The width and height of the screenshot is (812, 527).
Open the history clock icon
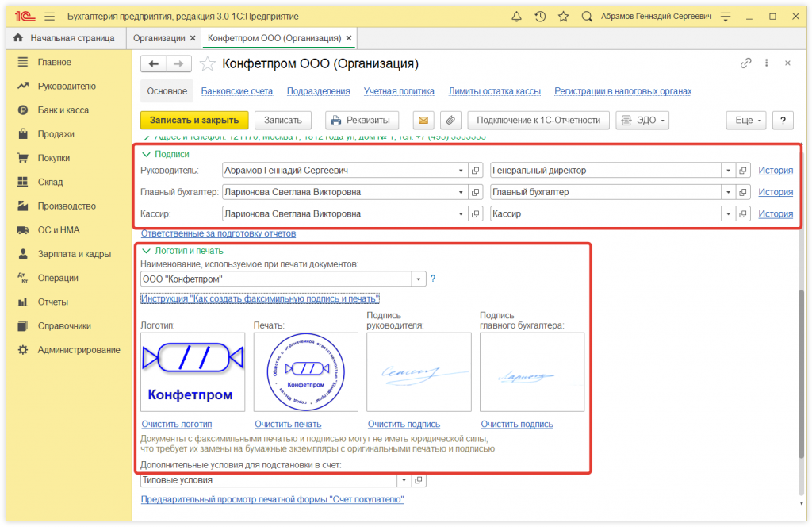coord(540,17)
